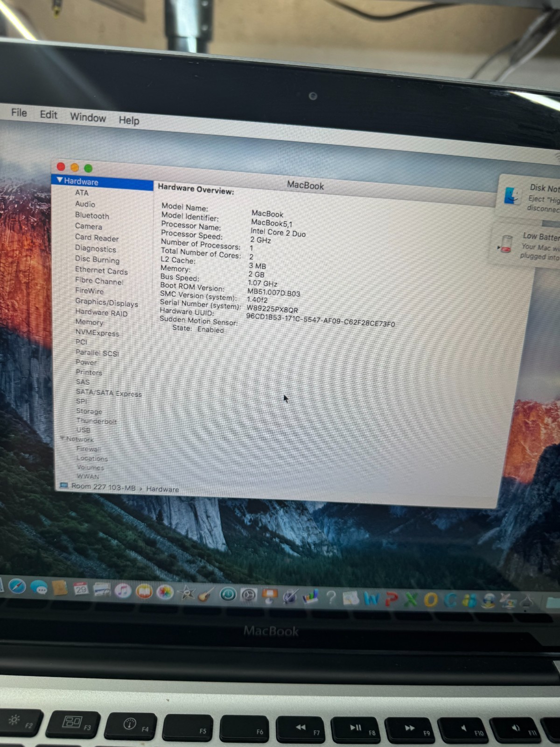This screenshot has width=560, height=747.
Task: Click computer icon beside Room 227 103-MB
Action: [x=64, y=486]
